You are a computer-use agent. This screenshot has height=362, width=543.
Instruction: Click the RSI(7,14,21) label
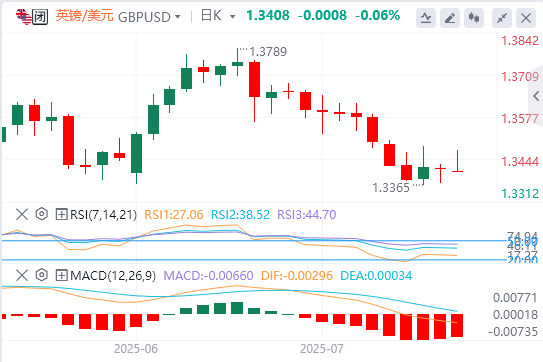103,215
